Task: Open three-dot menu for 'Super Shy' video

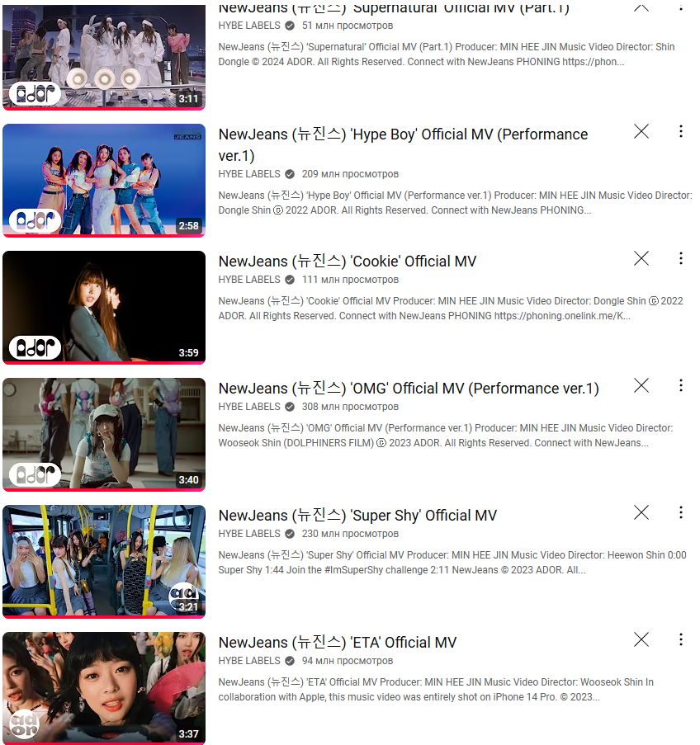Action: (x=681, y=512)
